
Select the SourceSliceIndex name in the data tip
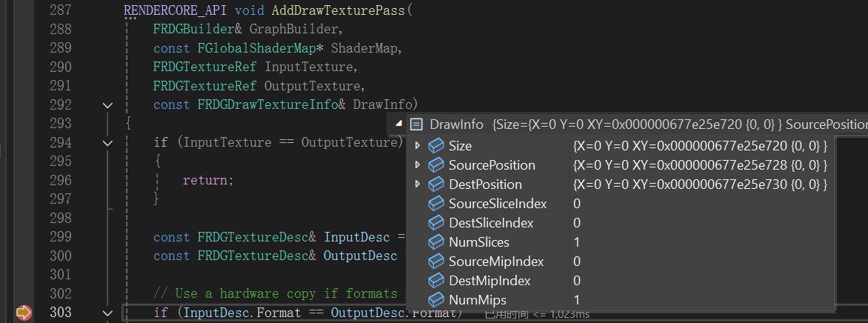pos(498,203)
